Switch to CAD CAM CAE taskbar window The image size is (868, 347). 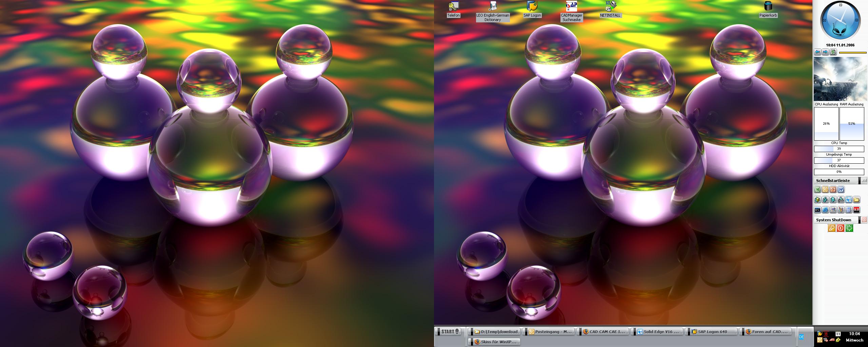point(603,332)
